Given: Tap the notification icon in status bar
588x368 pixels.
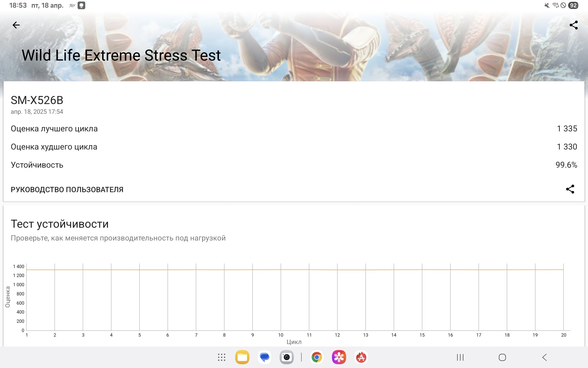Looking at the screenshot, I should pos(81,5).
